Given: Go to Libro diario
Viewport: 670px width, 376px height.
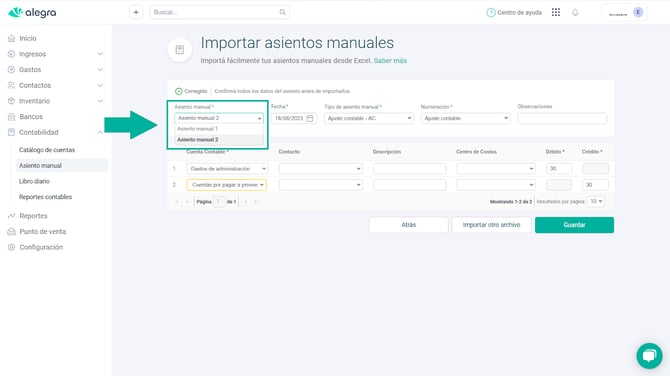Looking at the screenshot, I should (x=34, y=181).
